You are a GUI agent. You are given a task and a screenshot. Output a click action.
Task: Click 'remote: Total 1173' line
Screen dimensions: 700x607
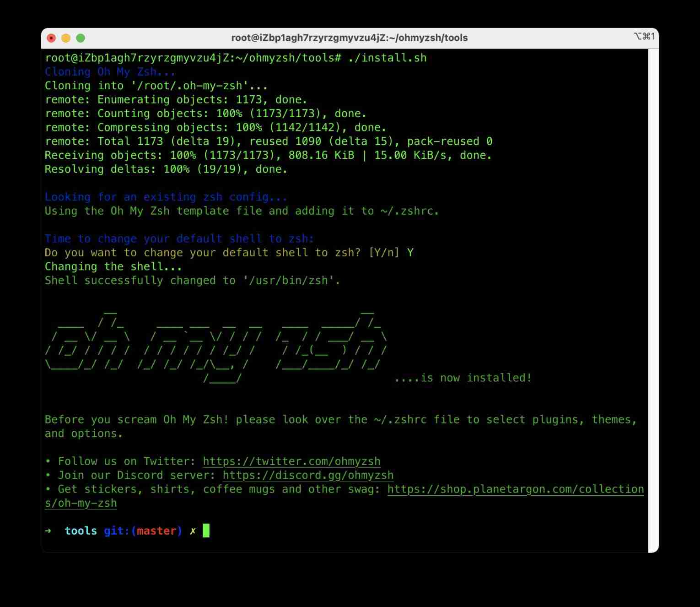(269, 141)
